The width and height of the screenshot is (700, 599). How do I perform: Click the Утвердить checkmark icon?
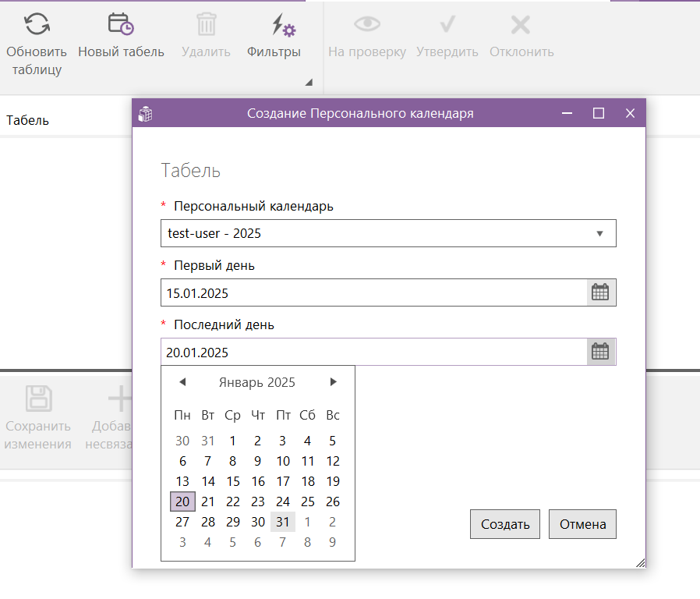coord(447,24)
